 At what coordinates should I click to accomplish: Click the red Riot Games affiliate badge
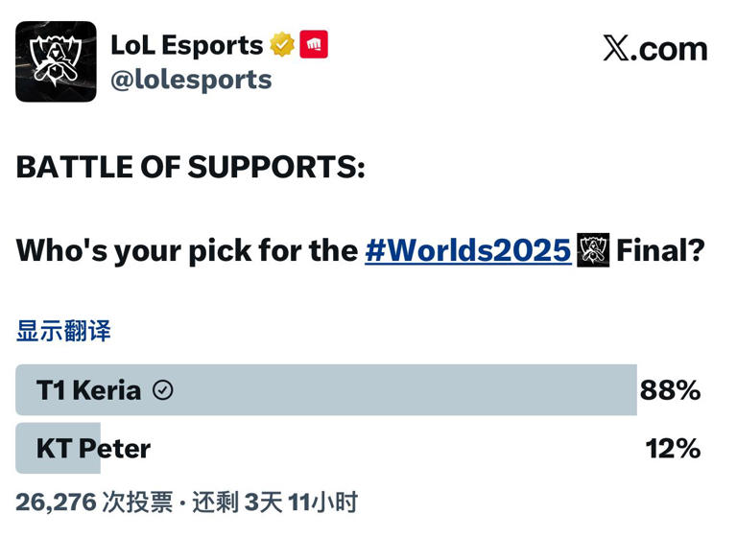(314, 45)
